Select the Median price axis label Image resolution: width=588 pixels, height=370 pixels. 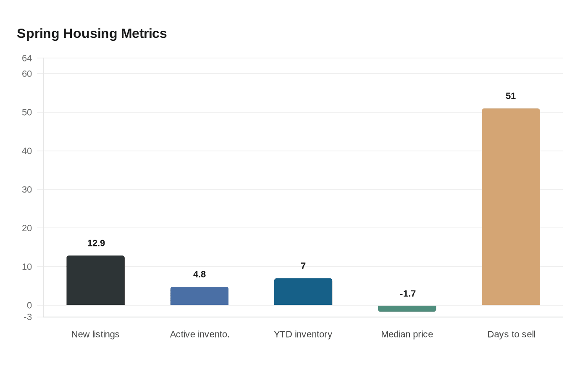coord(407,334)
